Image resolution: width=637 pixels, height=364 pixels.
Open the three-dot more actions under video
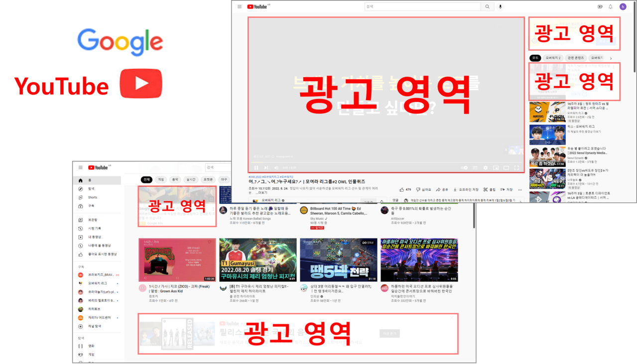(x=520, y=190)
